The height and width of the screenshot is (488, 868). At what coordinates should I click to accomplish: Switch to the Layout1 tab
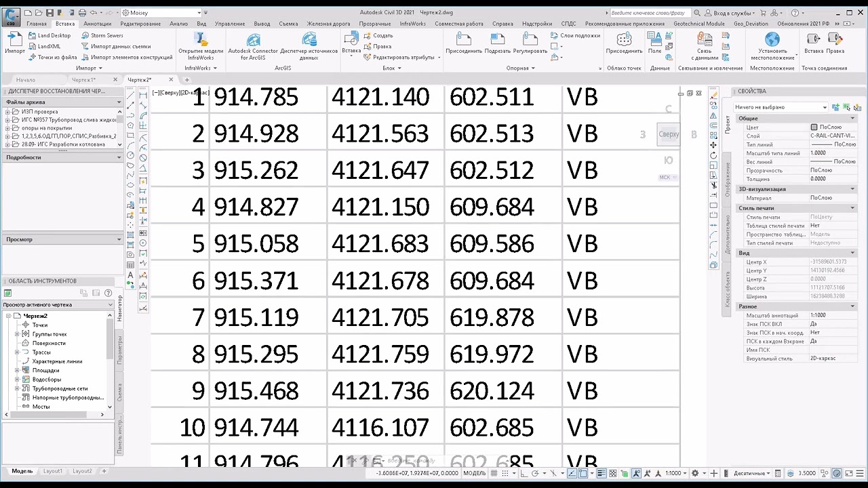(x=53, y=471)
